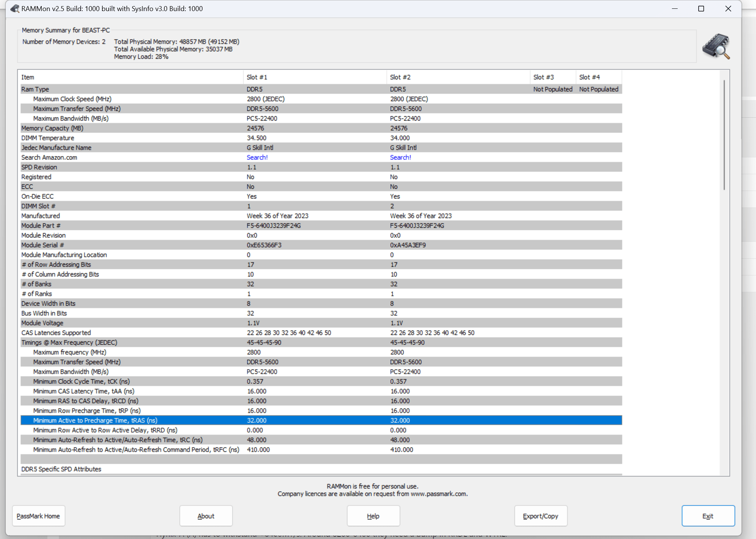Select Minimum RAS to CAS Delay, tRCD row
Screen dimensions: 756x539
(x=321, y=401)
